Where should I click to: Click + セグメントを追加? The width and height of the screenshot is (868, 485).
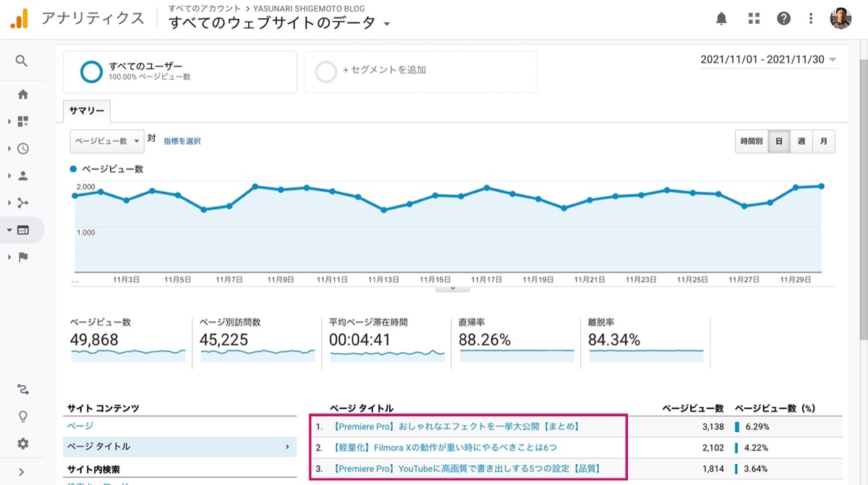[420, 72]
